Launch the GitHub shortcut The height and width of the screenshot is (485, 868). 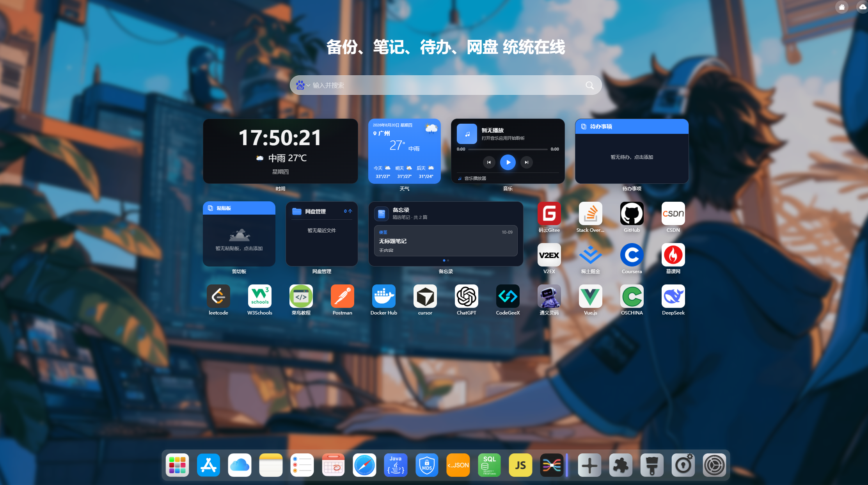(x=632, y=213)
